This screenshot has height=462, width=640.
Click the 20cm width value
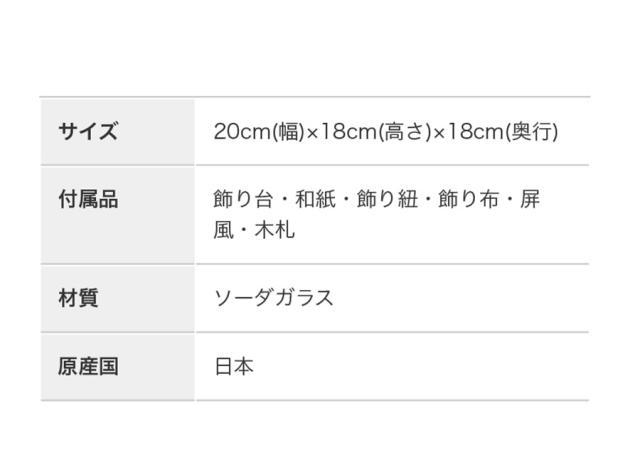point(241,131)
